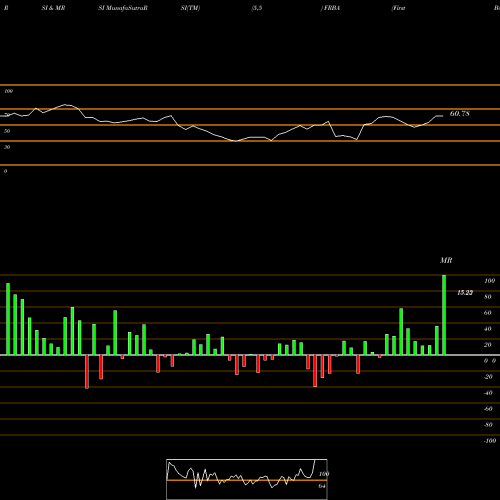The image size is (500, 500).
Task: Click the MR label above the tallest bar
Action: click(446, 260)
